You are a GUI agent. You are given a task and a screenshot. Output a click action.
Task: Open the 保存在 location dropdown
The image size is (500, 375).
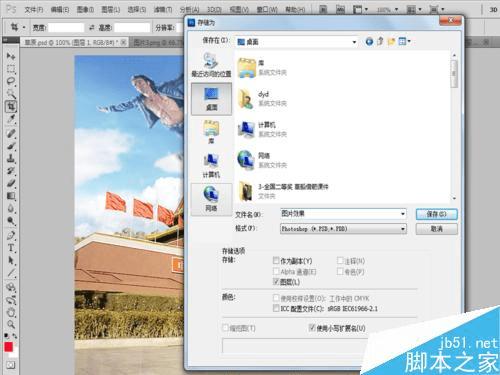(x=354, y=42)
